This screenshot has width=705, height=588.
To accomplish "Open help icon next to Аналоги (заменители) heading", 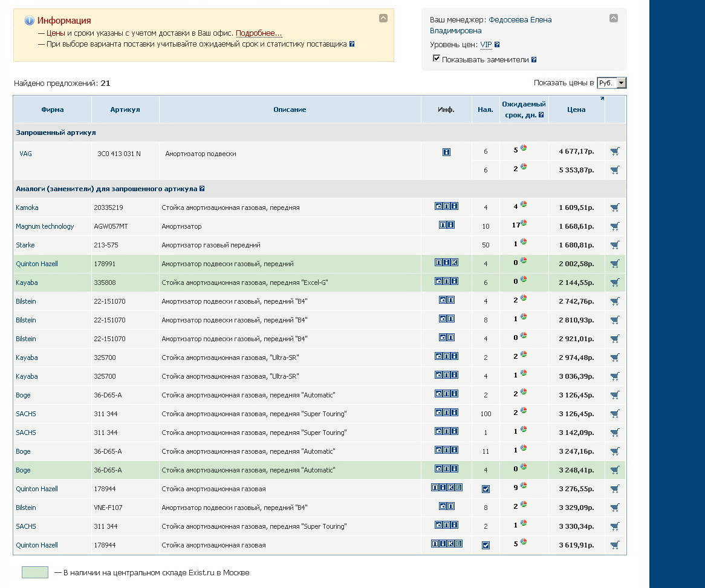I will [202, 189].
